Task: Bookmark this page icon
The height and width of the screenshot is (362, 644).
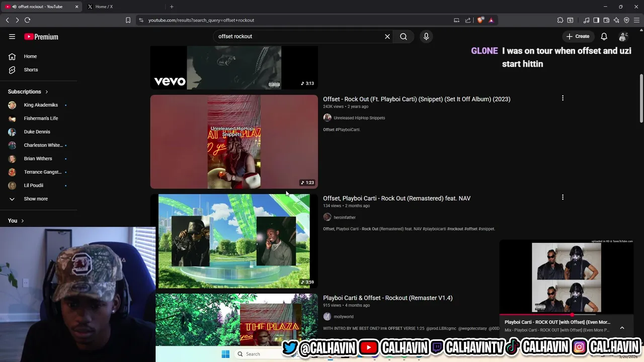Action: click(128, 20)
